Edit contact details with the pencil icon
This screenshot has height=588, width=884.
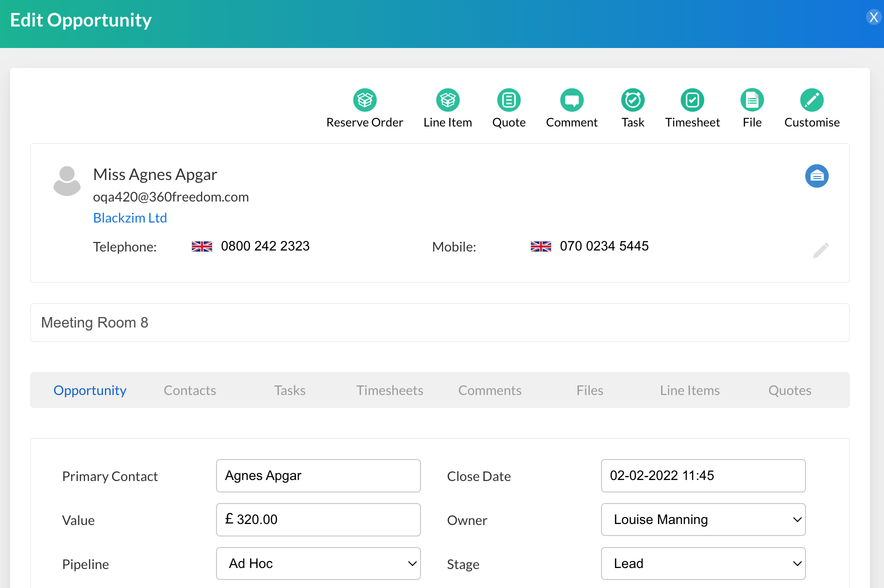[x=820, y=250]
